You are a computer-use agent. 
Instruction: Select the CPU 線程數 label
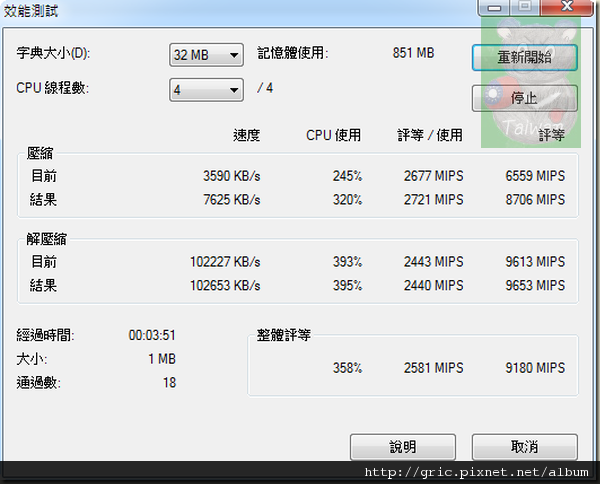pos(52,88)
